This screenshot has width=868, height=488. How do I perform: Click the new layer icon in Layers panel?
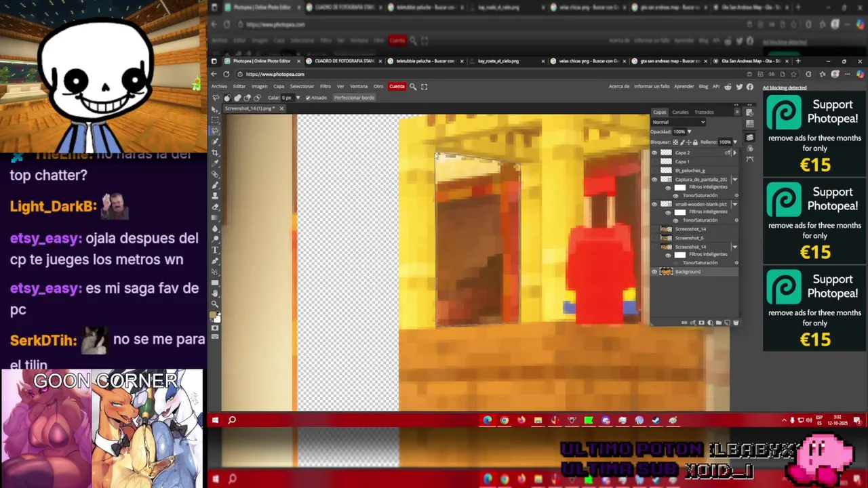728,323
